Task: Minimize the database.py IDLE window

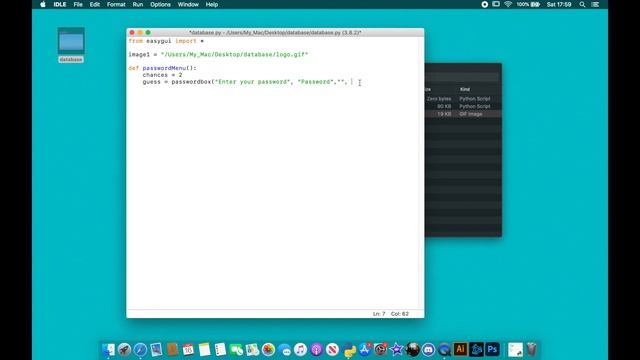Action: pyautogui.click(x=140, y=32)
